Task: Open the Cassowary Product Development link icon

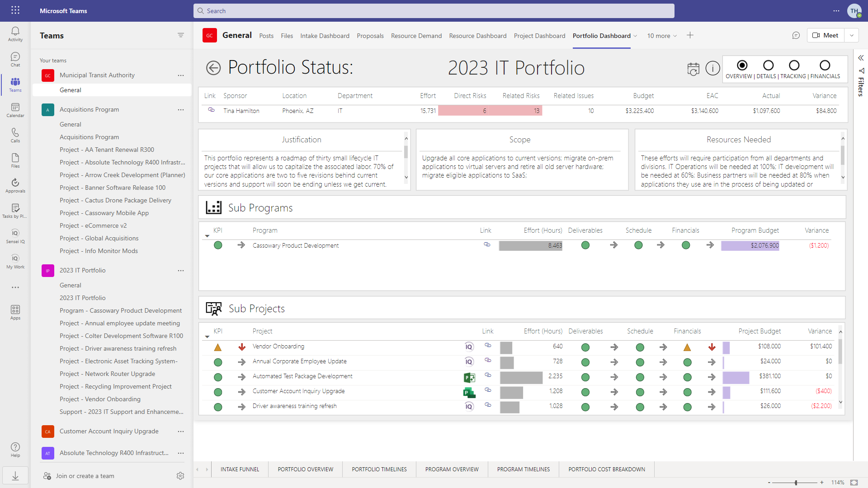Action: pos(487,244)
